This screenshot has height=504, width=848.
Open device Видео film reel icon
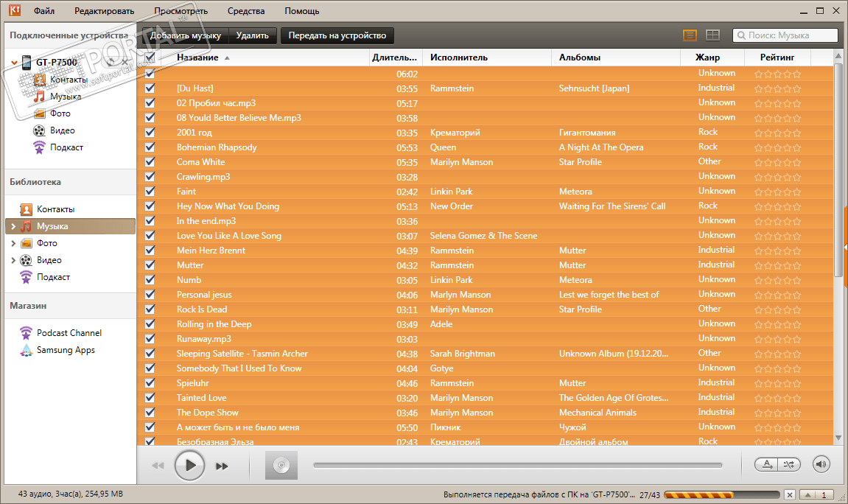point(40,130)
